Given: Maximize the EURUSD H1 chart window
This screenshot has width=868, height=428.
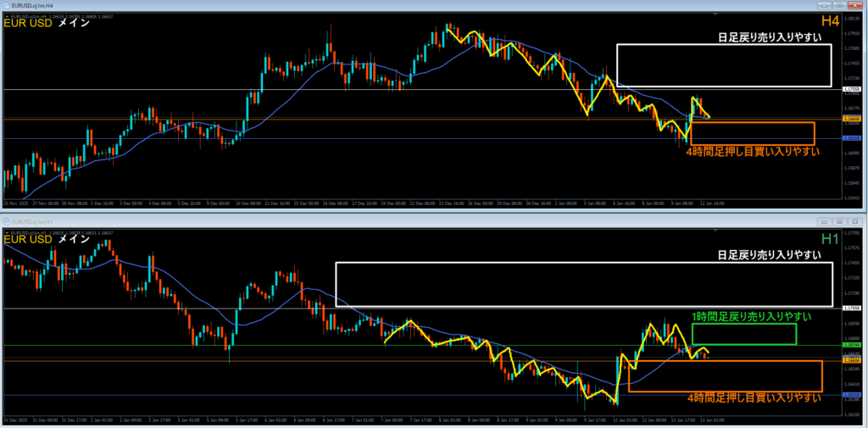Looking at the screenshot, I should [839, 221].
